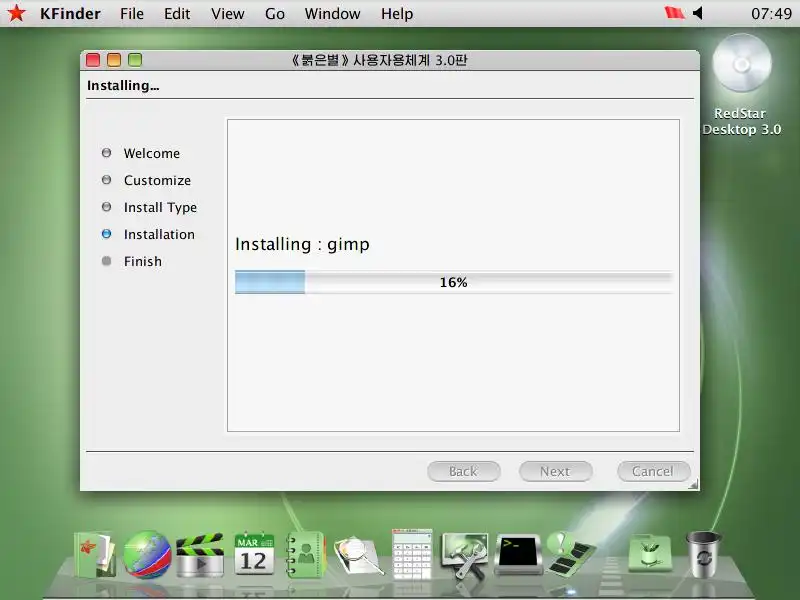The height and width of the screenshot is (600, 800).
Task: Open the file manager dock icon
Action: point(95,555)
